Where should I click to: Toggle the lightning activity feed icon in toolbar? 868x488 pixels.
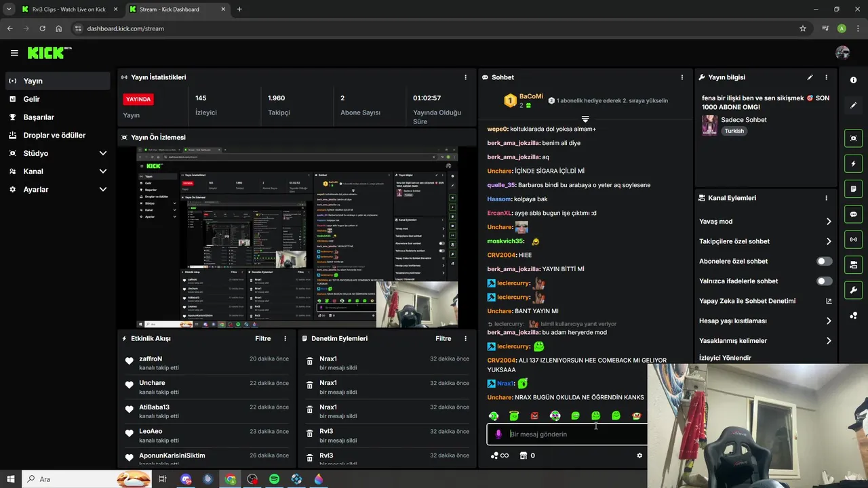coord(853,163)
